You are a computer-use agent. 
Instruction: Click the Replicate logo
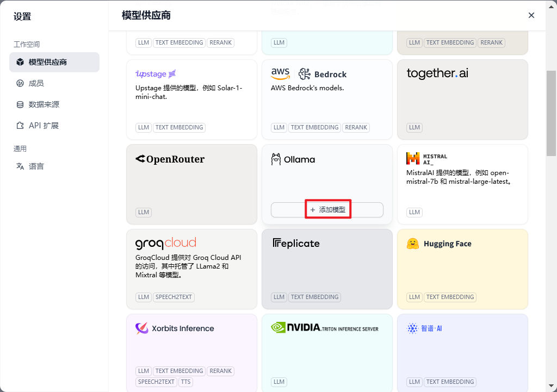296,243
